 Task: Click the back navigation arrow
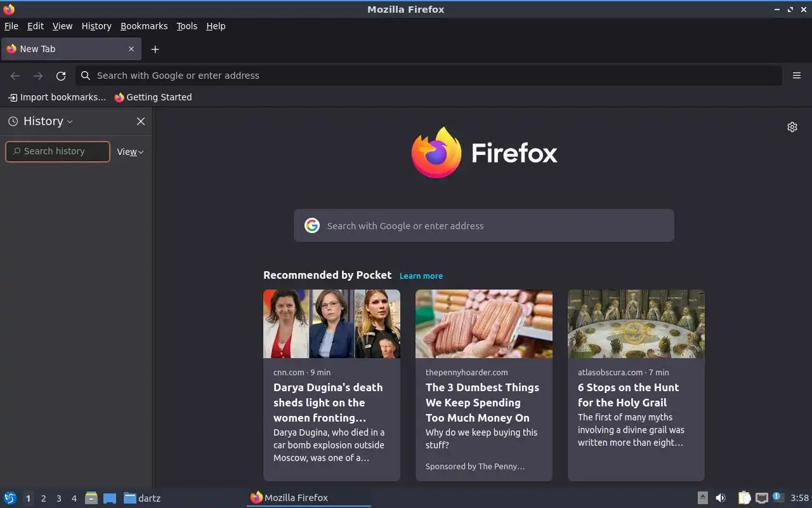pos(15,76)
